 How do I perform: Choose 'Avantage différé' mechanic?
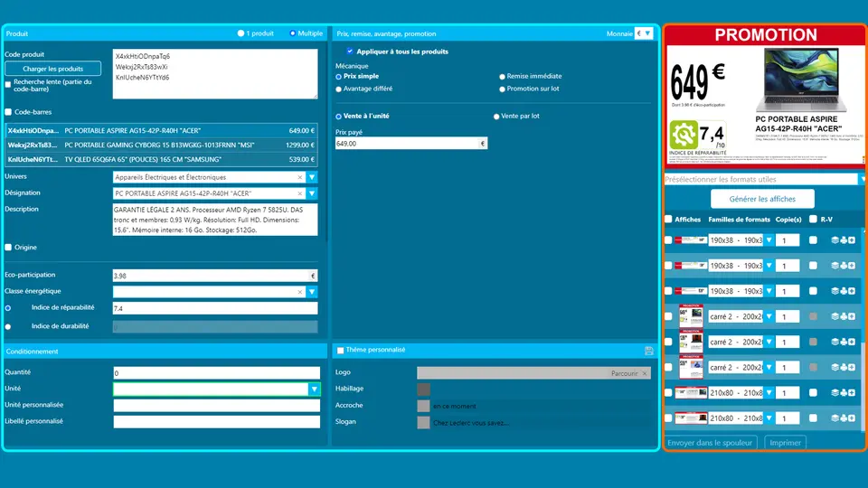tap(338, 89)
